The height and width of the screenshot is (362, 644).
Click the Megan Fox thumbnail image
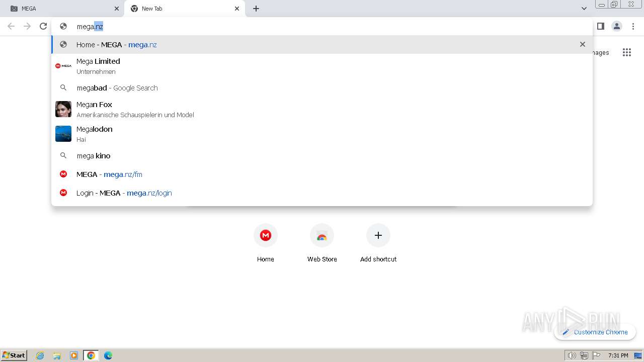coord(63,109)
